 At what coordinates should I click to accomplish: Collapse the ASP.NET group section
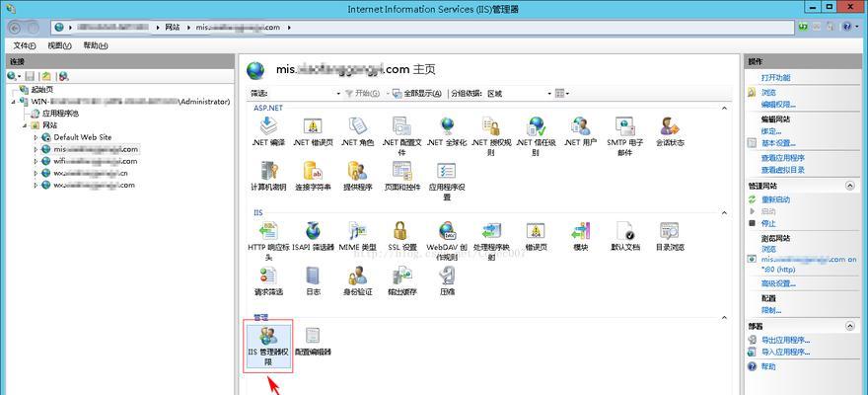[725, 108]
